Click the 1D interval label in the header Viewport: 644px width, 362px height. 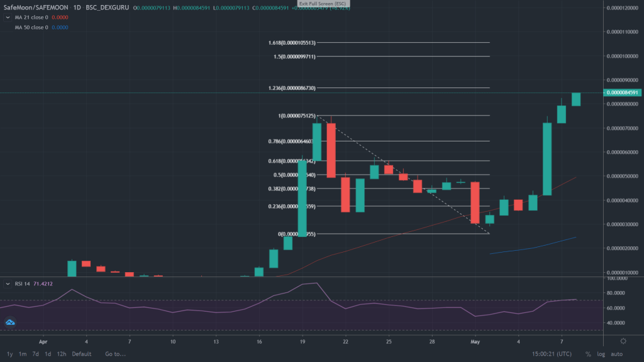click(75, 6)
